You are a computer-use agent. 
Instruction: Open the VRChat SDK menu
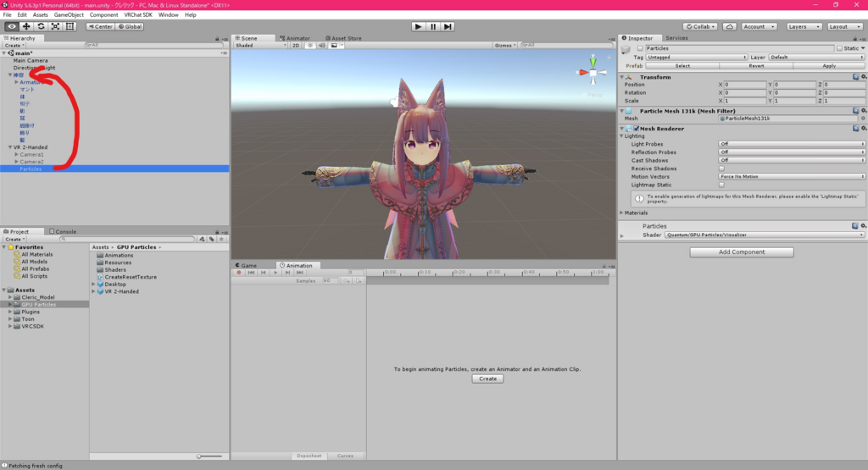pyautogui.click(x=138, y=15)
